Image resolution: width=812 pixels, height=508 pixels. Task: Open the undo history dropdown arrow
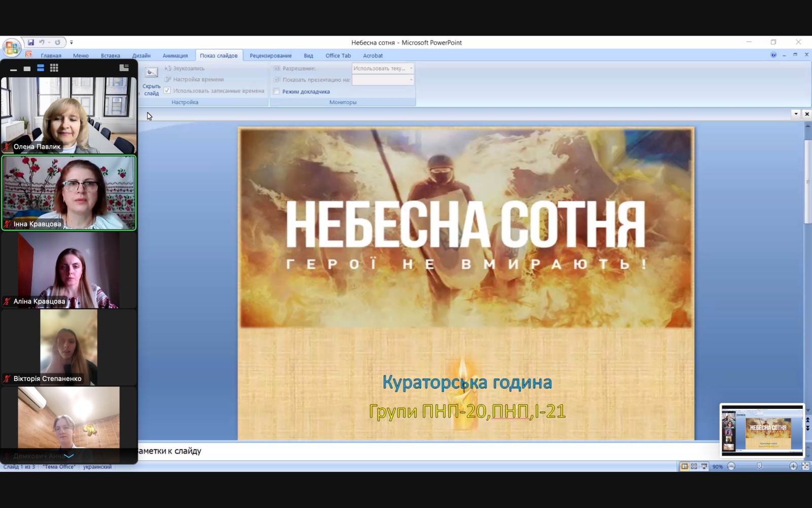pyautogui.click(x=49, y=43)
